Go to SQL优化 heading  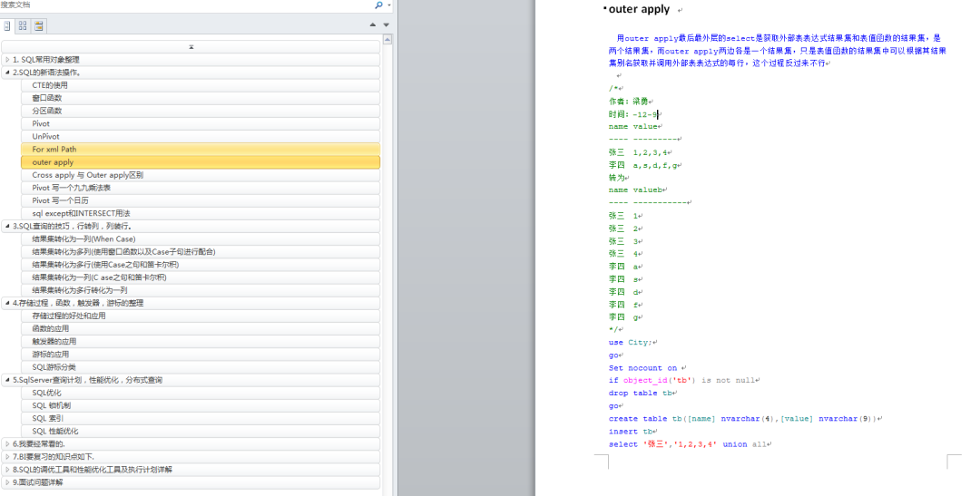[200, 393]
